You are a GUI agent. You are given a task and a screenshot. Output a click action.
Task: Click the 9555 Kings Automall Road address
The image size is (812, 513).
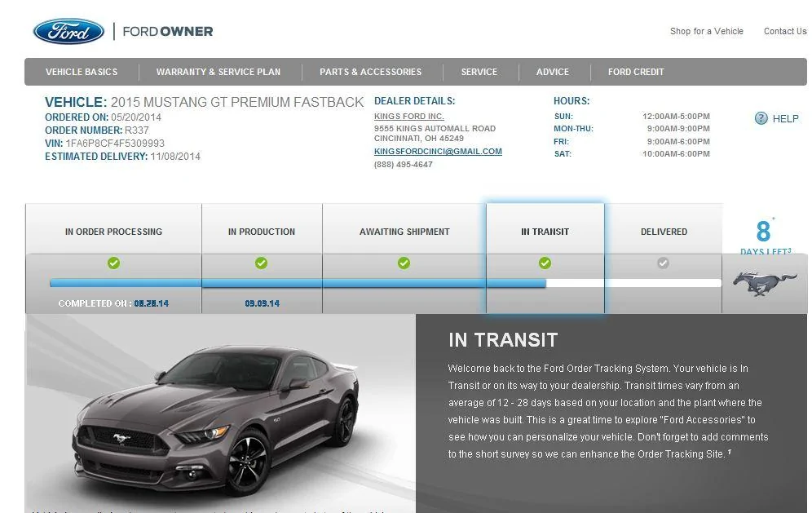tap(435, 129)
